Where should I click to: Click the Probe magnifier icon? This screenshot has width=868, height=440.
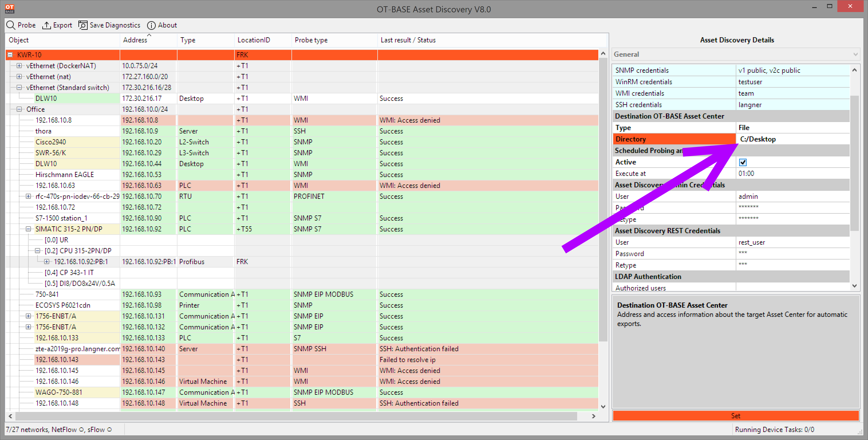point(11,25)
